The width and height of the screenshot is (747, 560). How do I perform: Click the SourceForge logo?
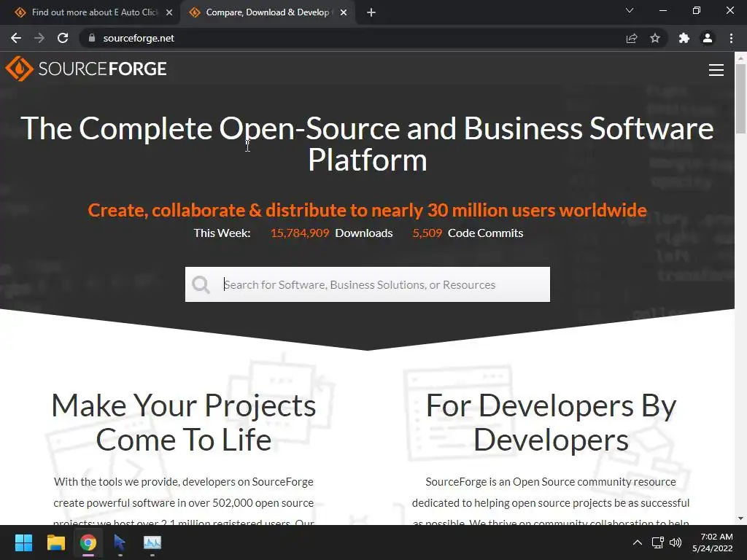(86, 69)
